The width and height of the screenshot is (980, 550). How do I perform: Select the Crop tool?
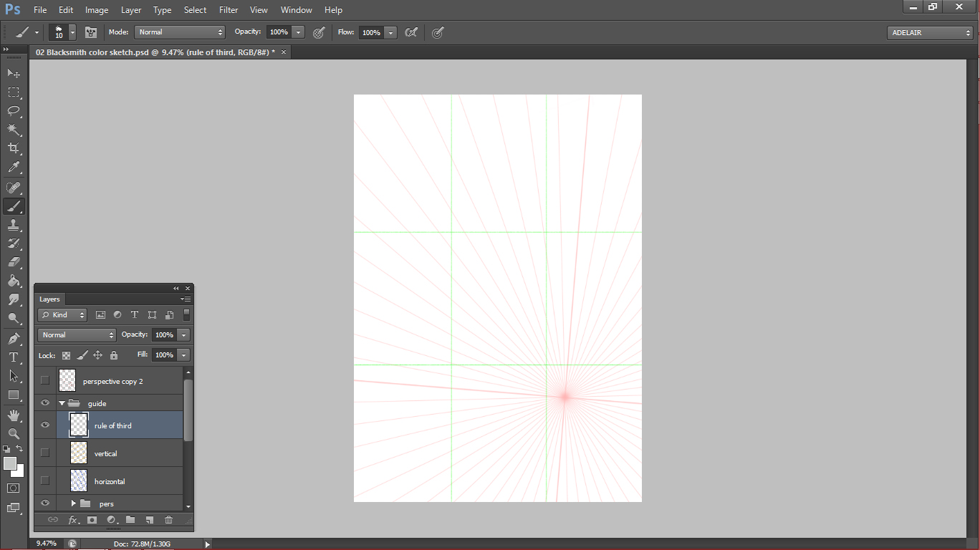coord(14,148)
